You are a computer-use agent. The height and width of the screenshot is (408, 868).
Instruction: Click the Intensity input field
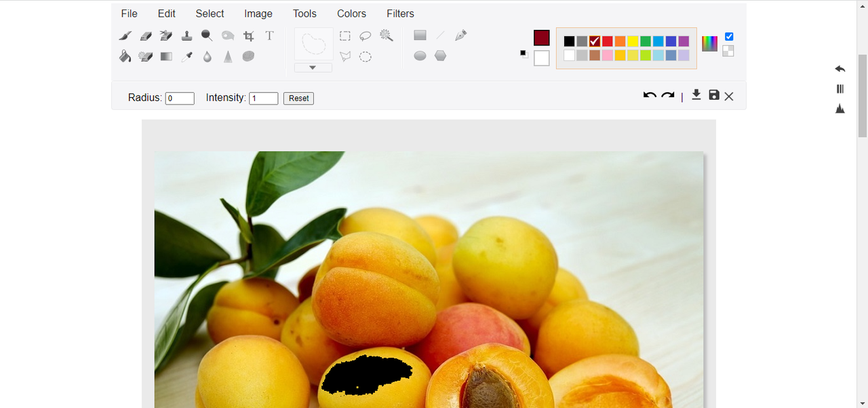[x=264, y=98]
